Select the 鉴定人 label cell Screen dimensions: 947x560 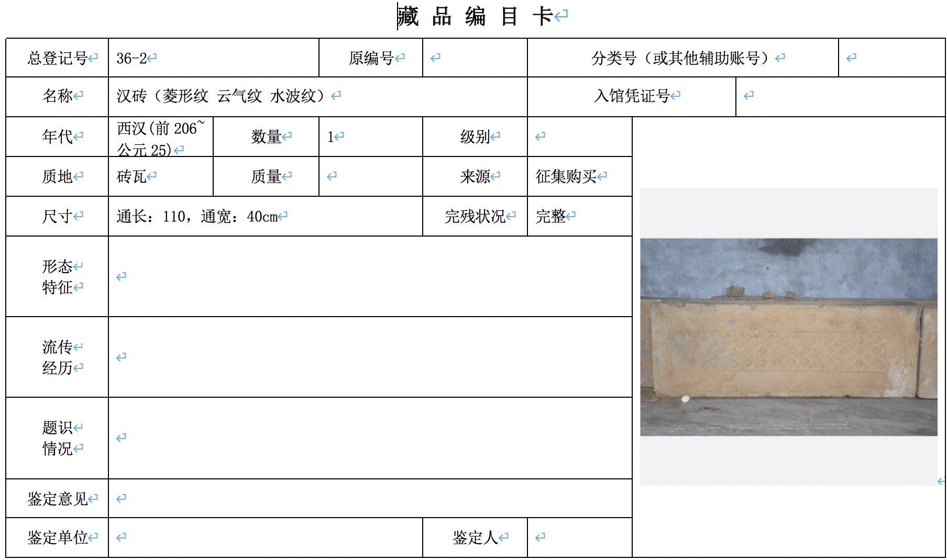pos(475,537)
